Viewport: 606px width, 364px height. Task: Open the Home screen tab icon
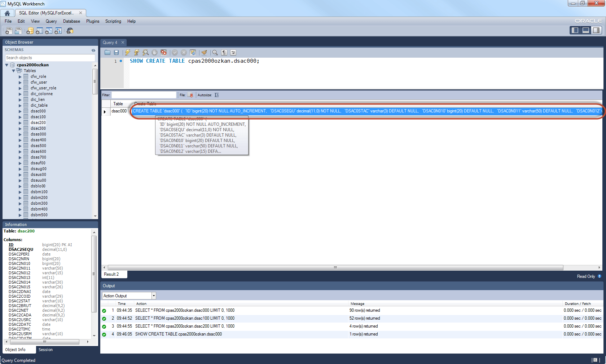pyautogui.click(x=7, y=13)
